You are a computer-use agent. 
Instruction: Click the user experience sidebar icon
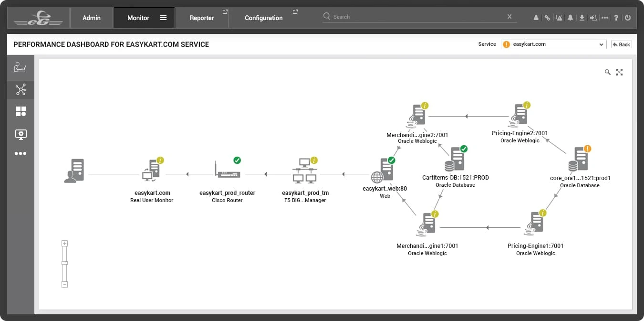click(x=21, y=67)
